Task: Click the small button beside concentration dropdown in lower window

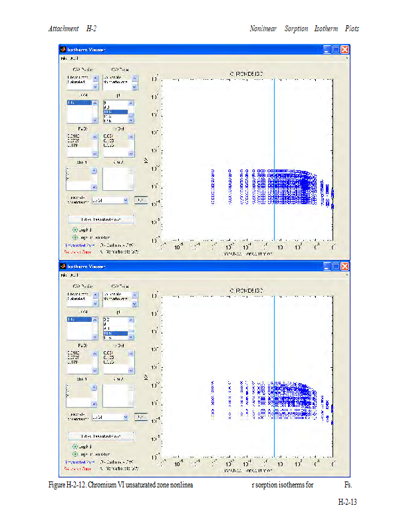Action: tap(140, 416)
